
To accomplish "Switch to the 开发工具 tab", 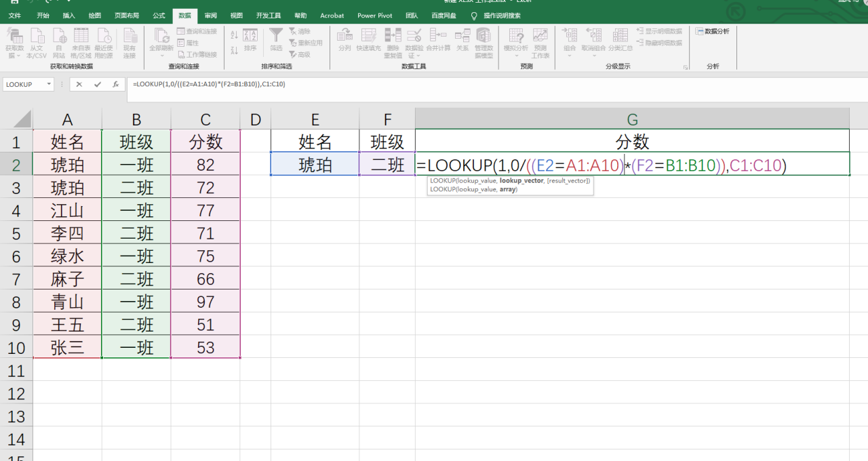I will (x=269, y=16).
